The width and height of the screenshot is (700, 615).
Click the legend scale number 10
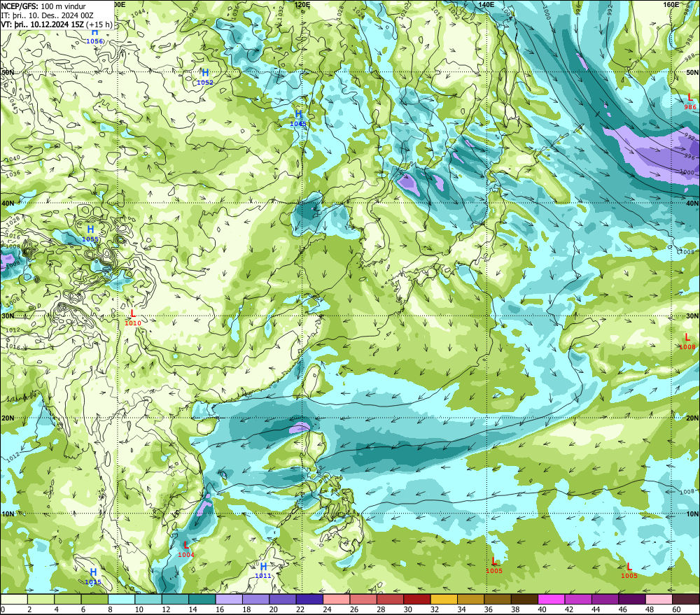(139, 609)
